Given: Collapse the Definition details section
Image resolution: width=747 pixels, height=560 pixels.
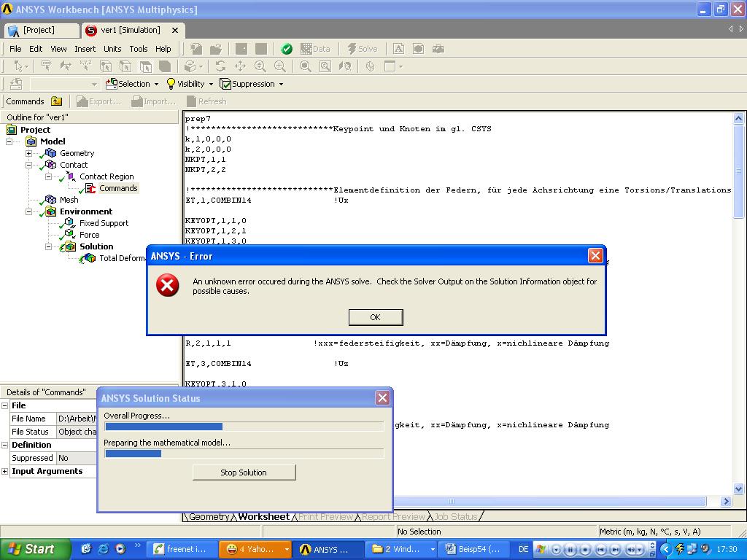Looking at the screenshot, I should click(x=5, y=445).
